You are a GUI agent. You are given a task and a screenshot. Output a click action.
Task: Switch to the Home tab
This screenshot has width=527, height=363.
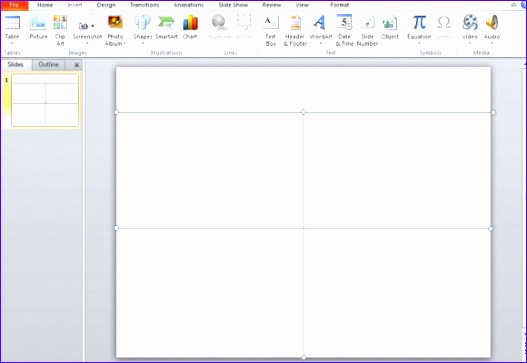point(45,5)
